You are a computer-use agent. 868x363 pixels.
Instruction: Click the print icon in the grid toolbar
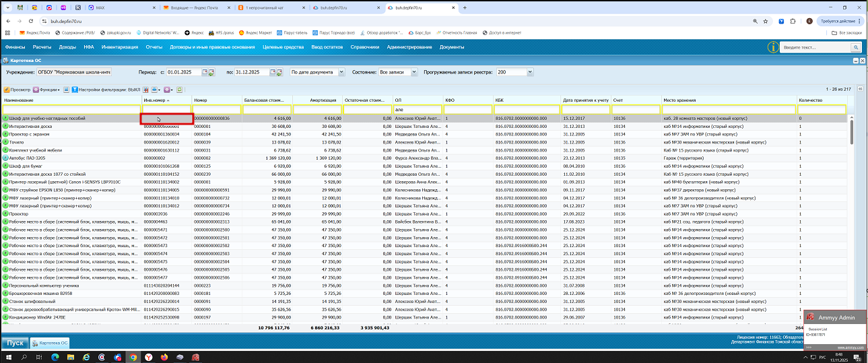pos(154,90)
